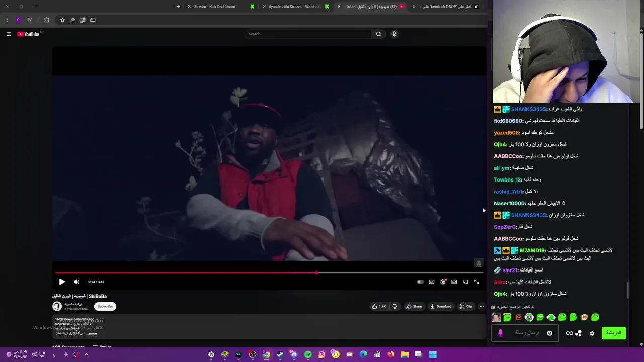Bookmark this page with the star
Screen dimensions: 644x362
62,20
